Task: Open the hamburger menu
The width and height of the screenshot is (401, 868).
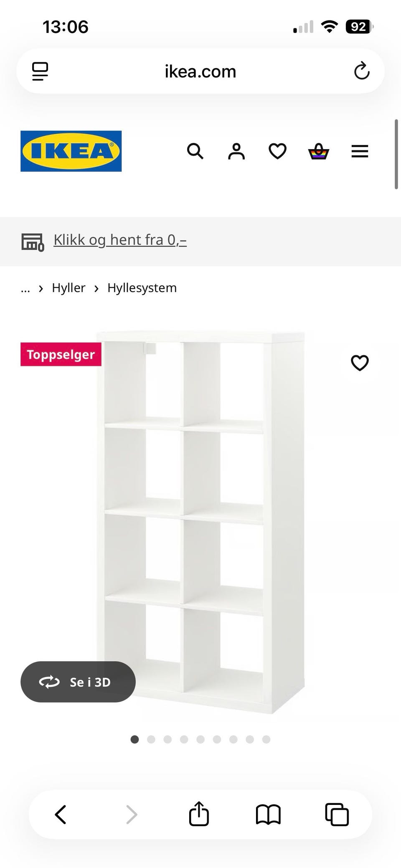Action: pyautogui.click(x=360, y=151)
